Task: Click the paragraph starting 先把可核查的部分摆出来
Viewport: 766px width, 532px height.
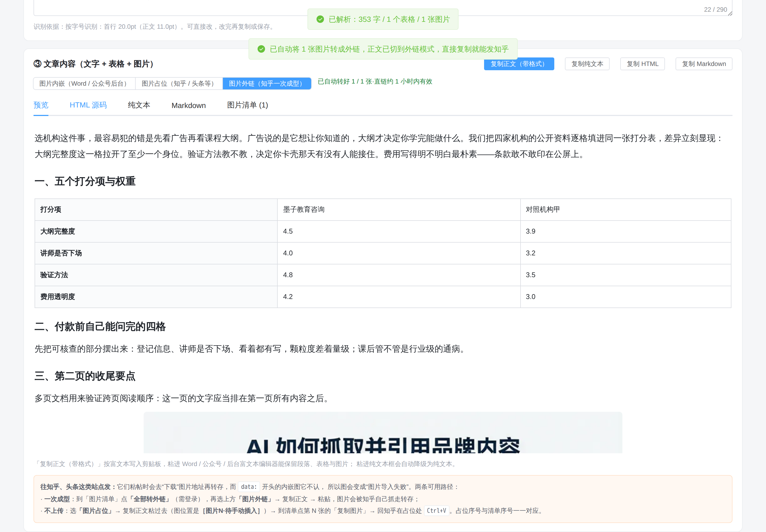Action: [251, 349]
